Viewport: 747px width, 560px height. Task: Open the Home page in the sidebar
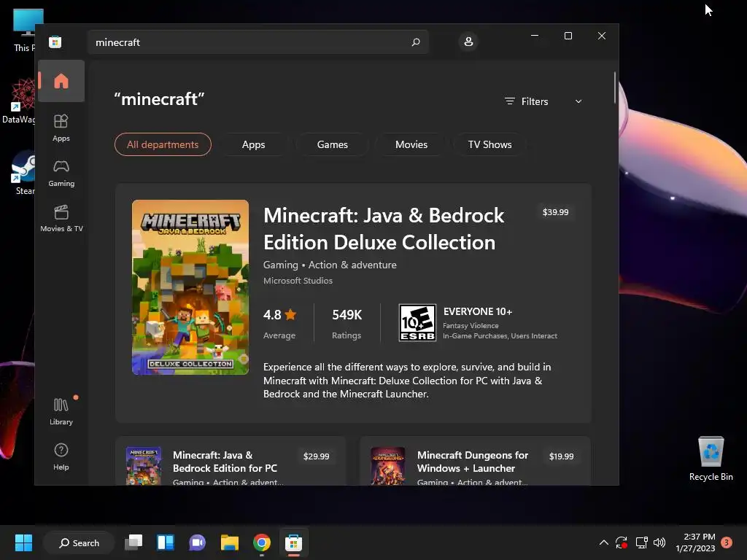point(61,81)
